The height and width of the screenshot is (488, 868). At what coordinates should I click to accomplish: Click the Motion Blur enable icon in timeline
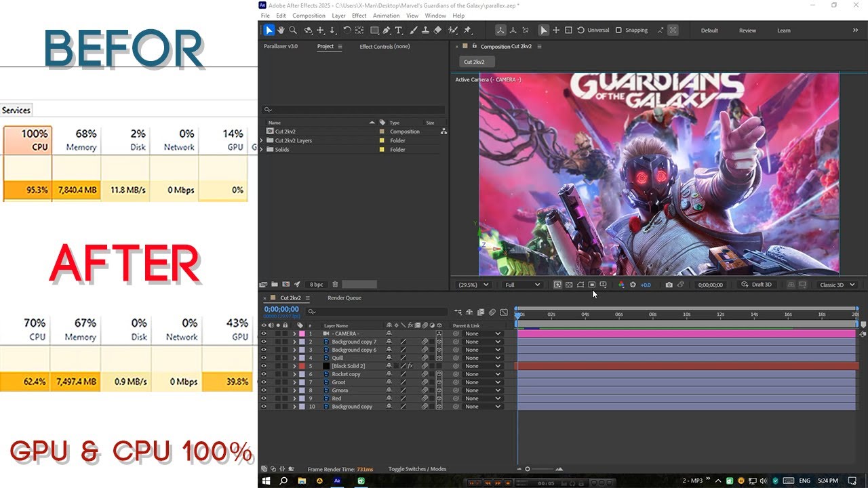tap(492, 312)
